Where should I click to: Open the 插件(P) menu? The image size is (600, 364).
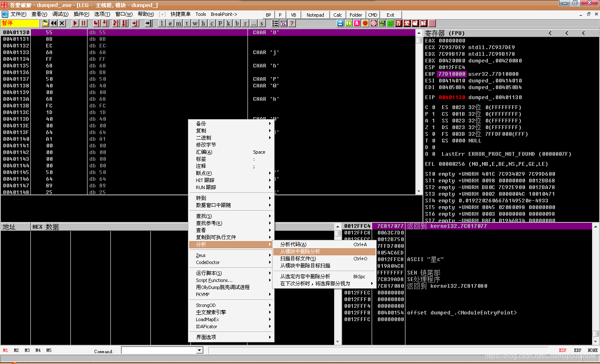point(81,14)
